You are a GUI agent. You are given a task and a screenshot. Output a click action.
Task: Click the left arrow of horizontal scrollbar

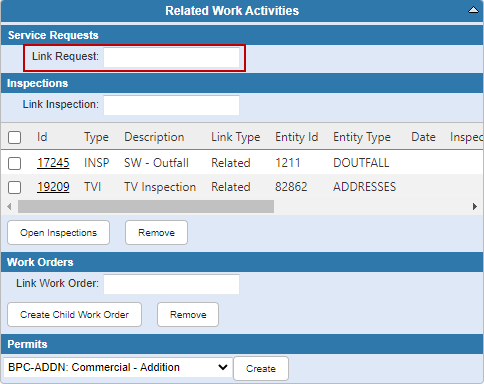tap(9, 207)
